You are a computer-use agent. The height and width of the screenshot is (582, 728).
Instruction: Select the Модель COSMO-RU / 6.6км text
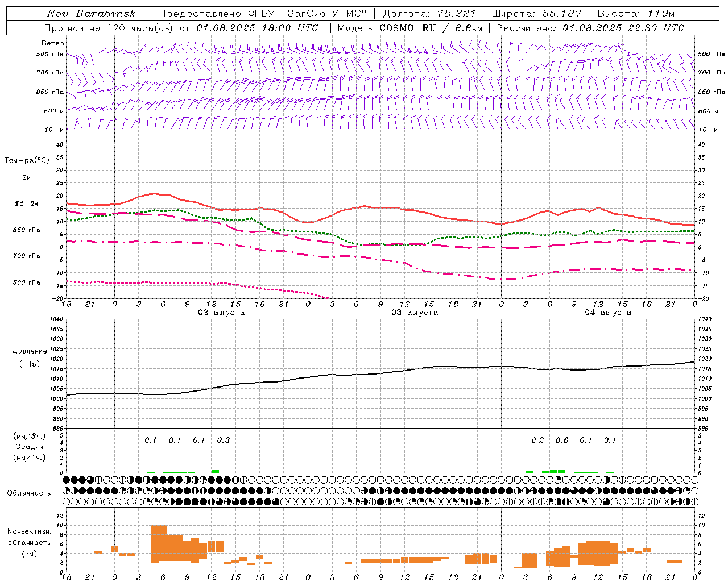click(409, 28)
